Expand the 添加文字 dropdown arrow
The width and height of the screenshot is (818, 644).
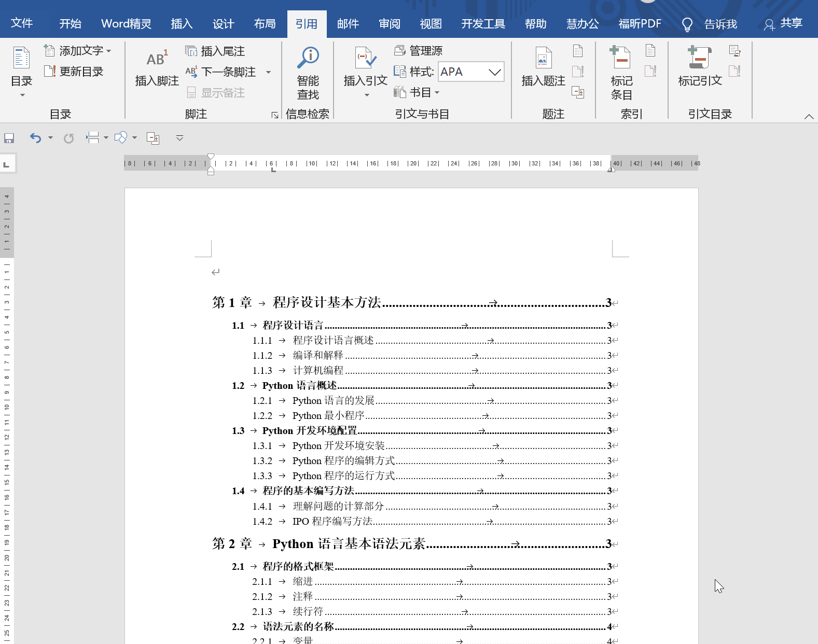[x=108, y=51]
